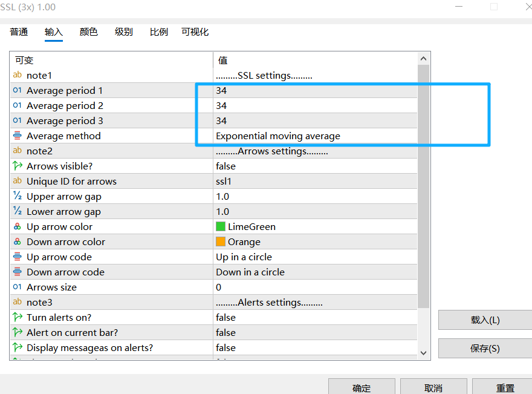Toggle the Arrows visible? false value
532x394 pixels.
pyautogui.click(x=315, y=166)
